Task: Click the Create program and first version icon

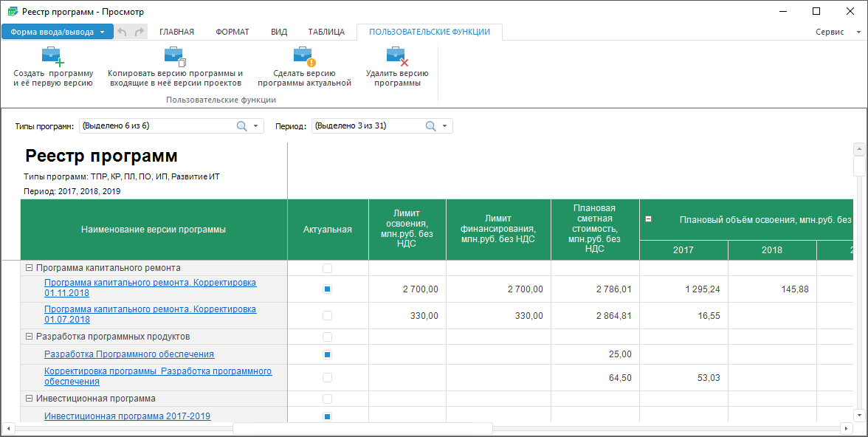Action: [x=53, y=56]
